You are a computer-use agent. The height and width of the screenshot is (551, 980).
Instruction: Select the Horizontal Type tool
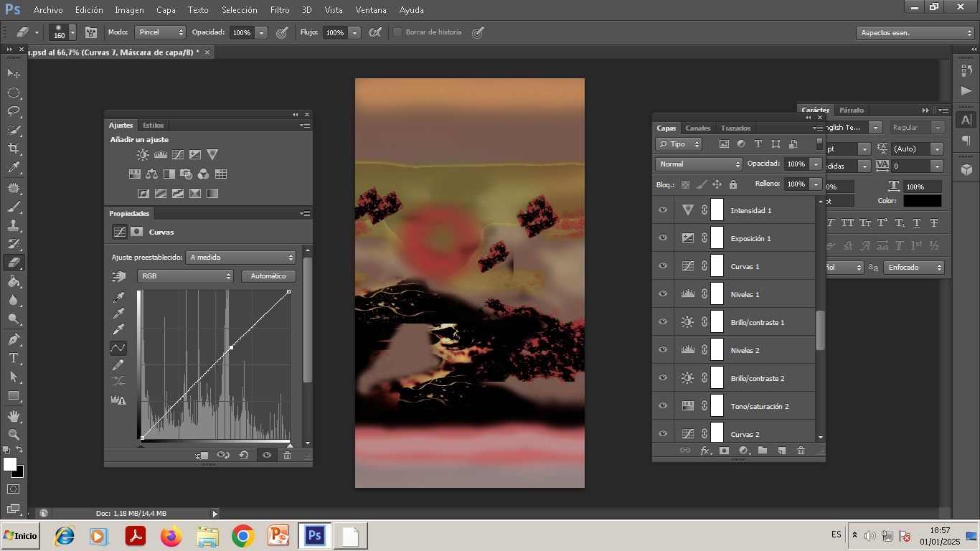(x=14, y=358)
